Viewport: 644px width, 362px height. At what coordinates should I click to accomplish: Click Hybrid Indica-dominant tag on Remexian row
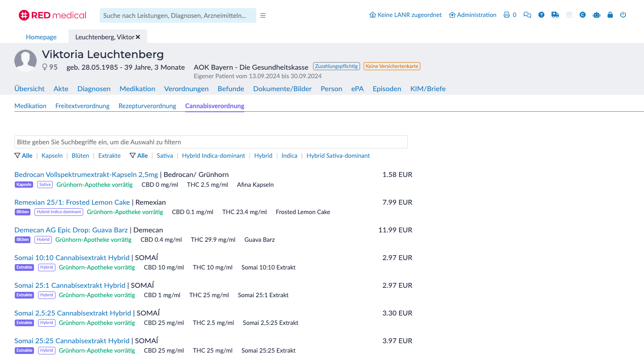tap(59, 212)
